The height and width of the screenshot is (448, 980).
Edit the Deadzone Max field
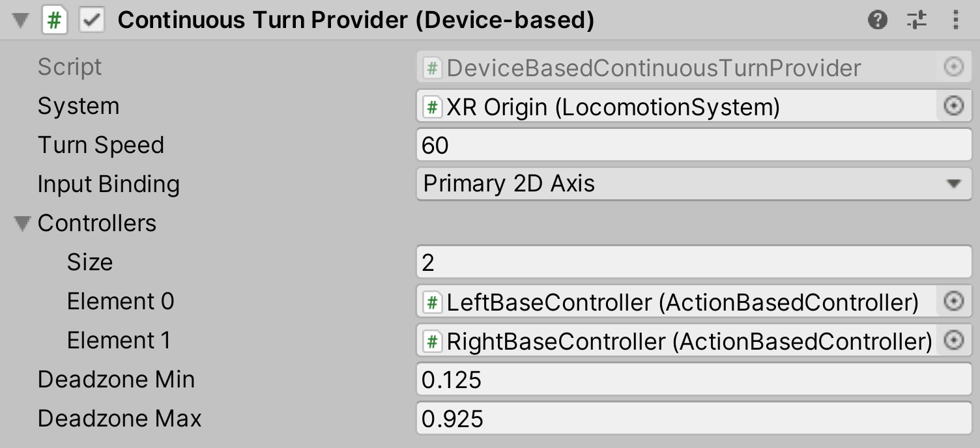(x=652, y=418)
